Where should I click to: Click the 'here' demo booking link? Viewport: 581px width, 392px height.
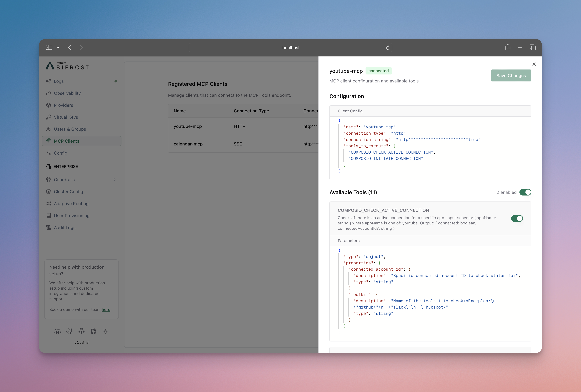106,310
